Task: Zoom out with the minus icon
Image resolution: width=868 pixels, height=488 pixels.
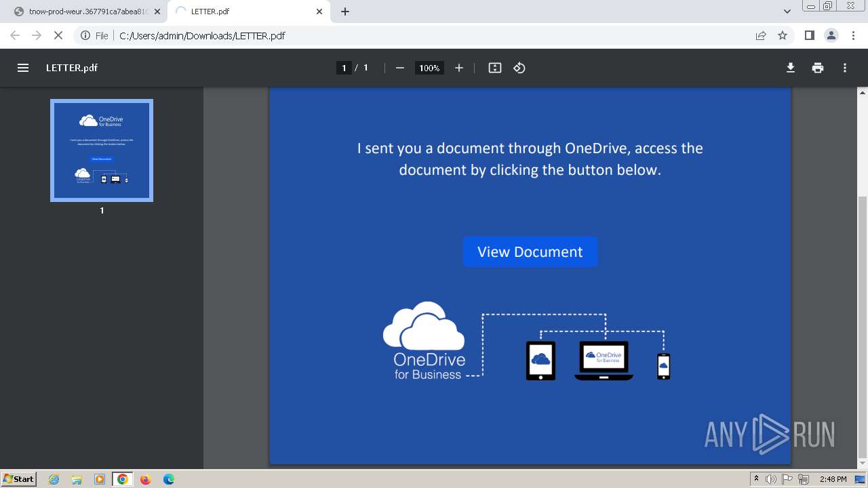Action: (400, 68)
